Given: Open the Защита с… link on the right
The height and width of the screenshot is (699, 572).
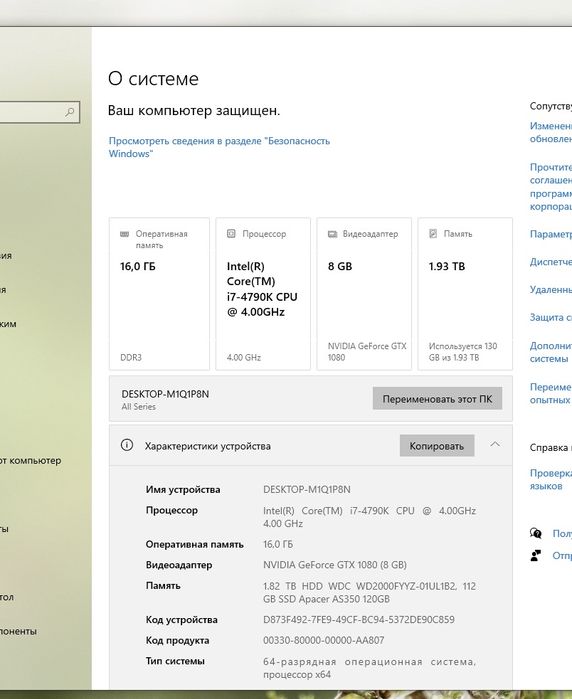Looking at the screenshot, I should point(551,317).
